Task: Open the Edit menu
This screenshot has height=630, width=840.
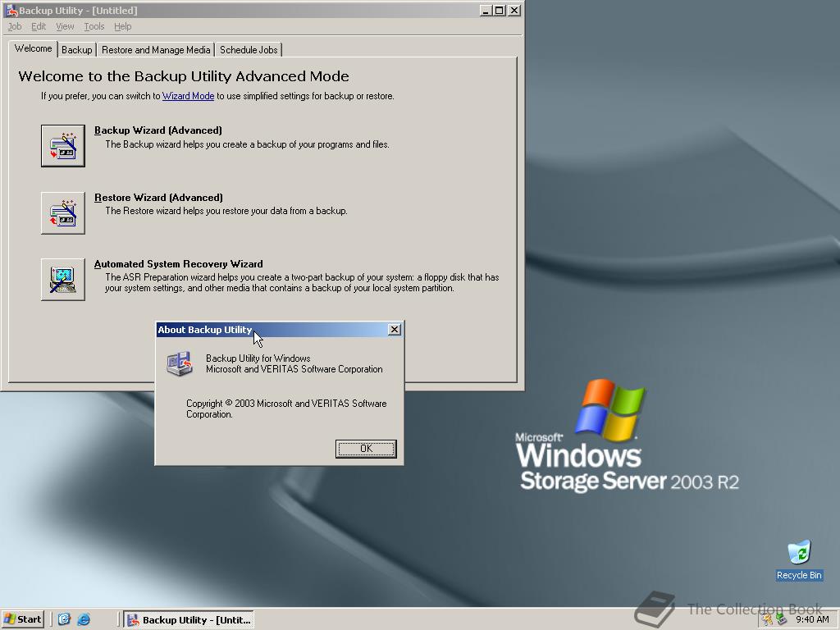Action: pyautogui.click(x=38, y=26)
